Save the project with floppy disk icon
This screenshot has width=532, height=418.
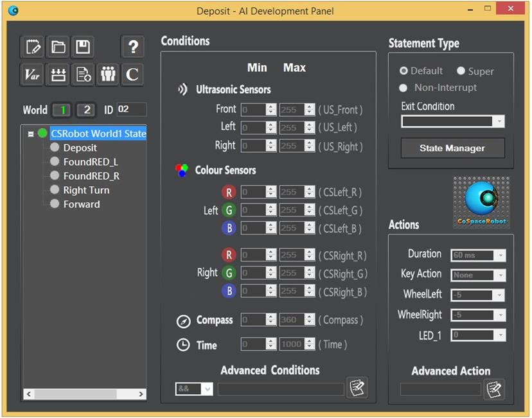83,47
